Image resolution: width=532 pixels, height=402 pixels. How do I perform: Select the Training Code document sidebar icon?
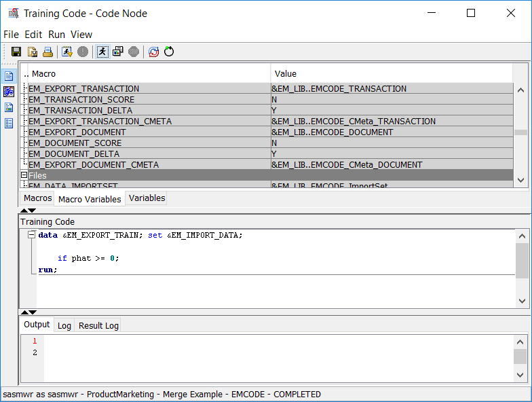pyautogui.click(x=9, y=76)
